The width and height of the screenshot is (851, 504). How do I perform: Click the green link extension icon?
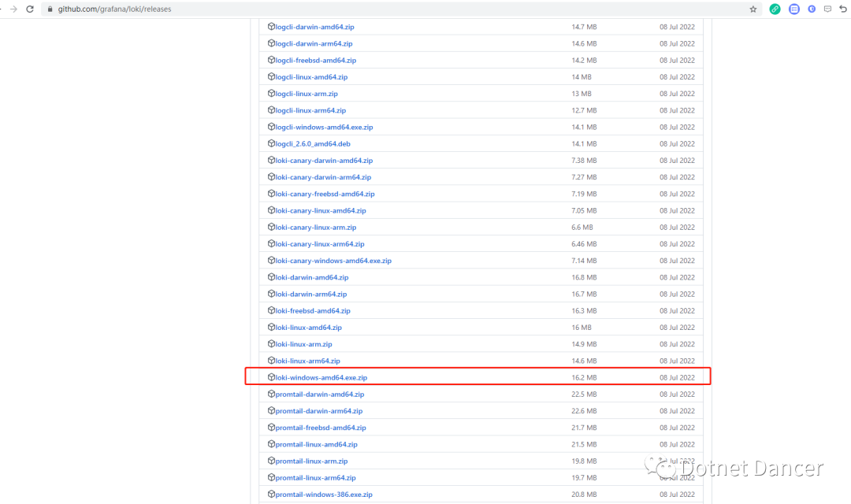click(x=775, y=9)
